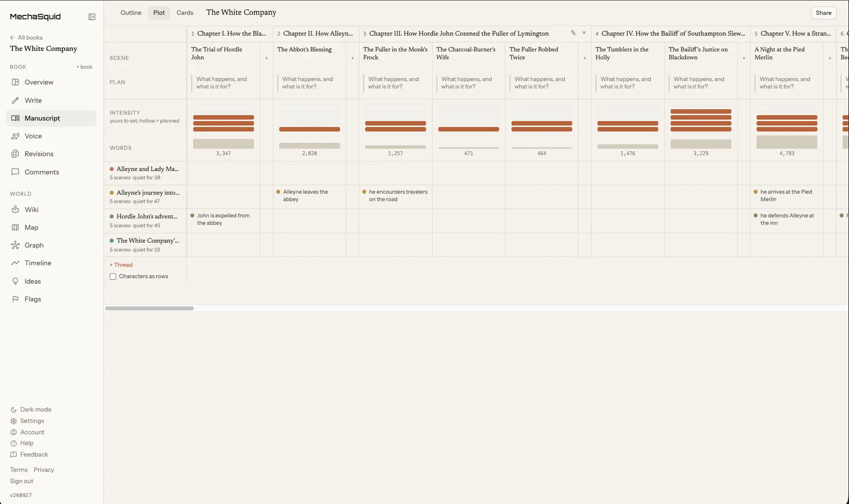
Task: Open the Map icon
Action: pos(15,228)
